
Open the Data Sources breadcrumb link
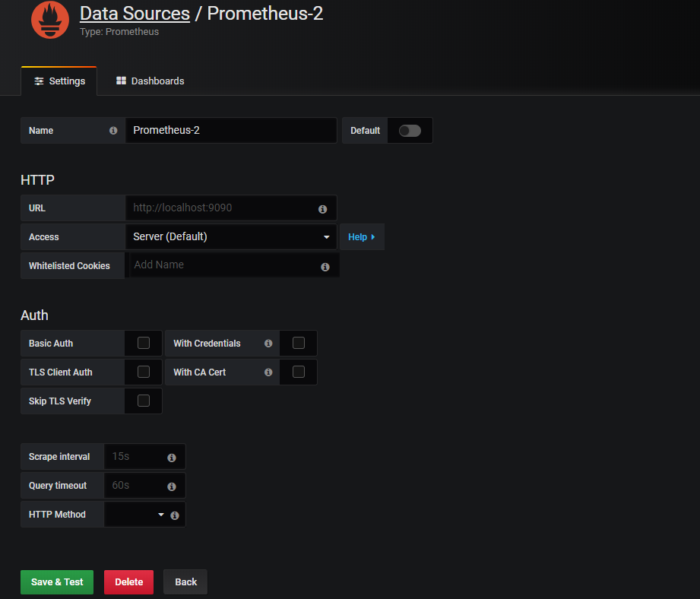pos(135,14)
